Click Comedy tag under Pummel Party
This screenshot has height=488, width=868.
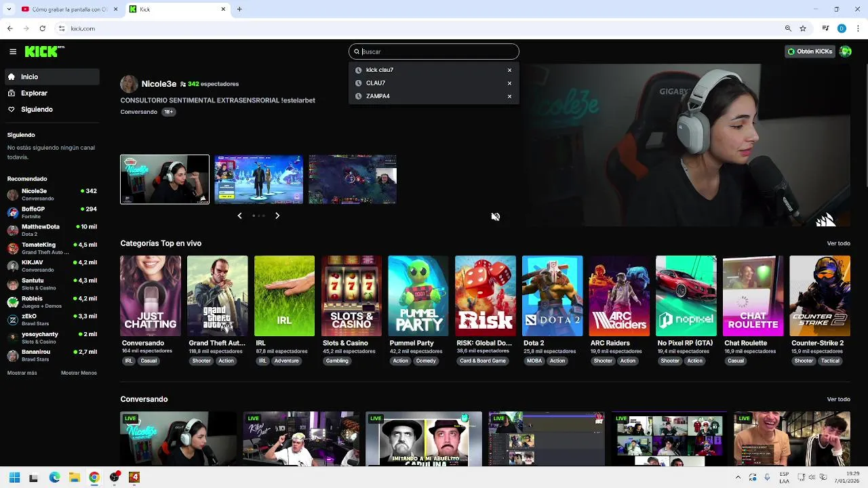point(426,361)
